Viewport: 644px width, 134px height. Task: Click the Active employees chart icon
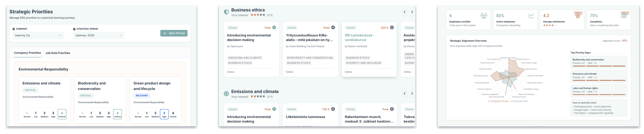(x=531, y=16)
